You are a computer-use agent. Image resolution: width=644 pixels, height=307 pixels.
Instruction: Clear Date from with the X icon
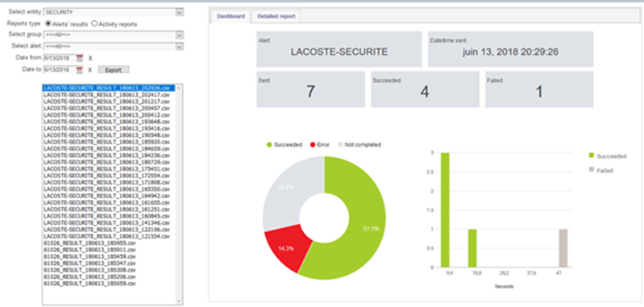[x=90, y=58]
